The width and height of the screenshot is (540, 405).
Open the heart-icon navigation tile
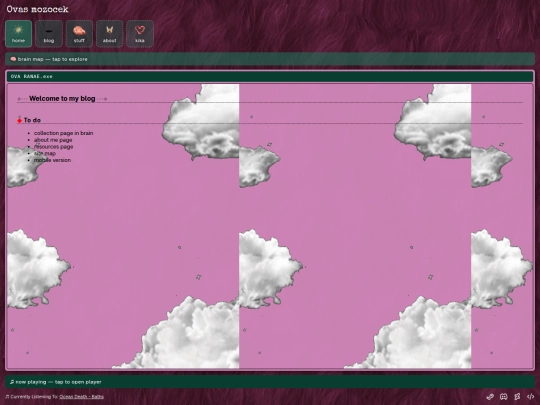point(140,33)
